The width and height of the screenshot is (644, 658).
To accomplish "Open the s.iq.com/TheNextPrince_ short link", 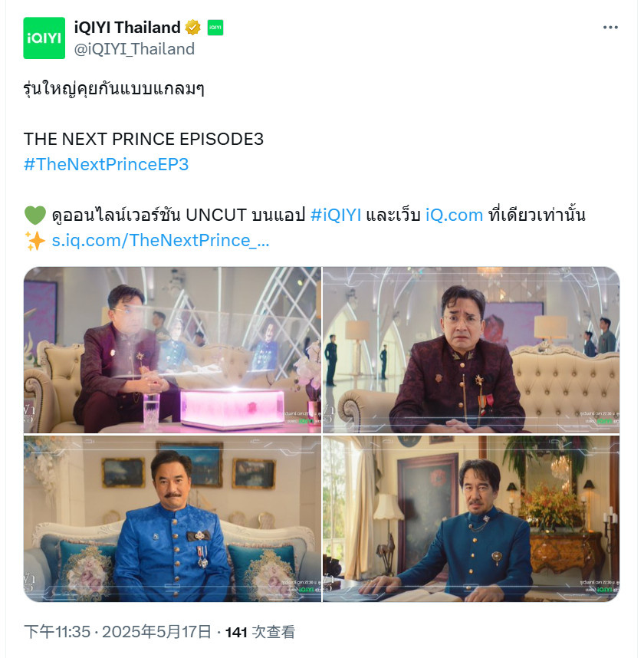I will (160, 241).
